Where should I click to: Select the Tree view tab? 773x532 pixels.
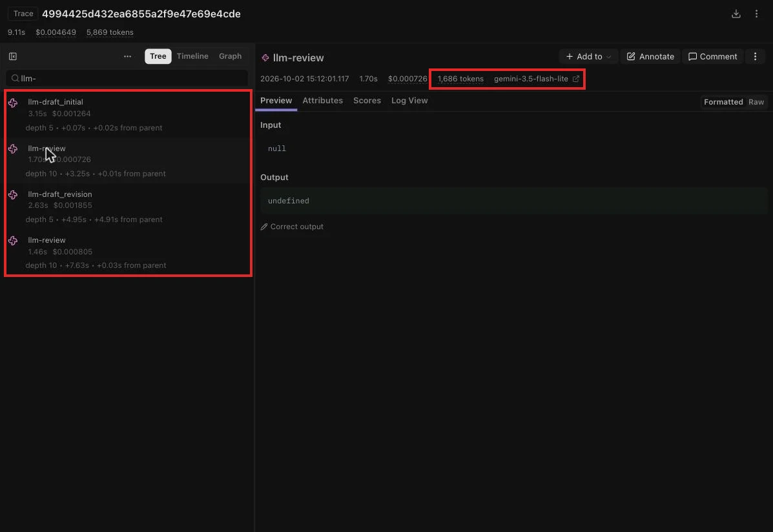click(158, 56)
